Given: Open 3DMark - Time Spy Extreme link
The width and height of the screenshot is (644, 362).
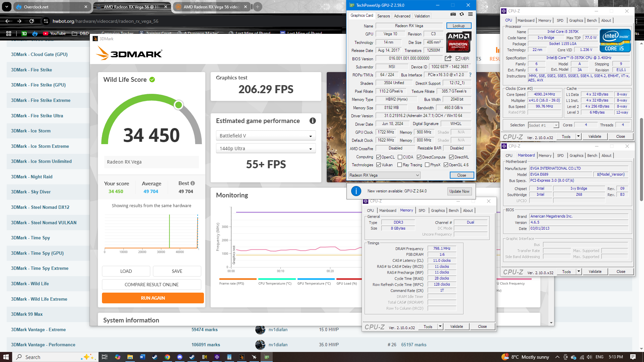Looking at the screenshot, I should pyautogui.click(x=40, y=268).
